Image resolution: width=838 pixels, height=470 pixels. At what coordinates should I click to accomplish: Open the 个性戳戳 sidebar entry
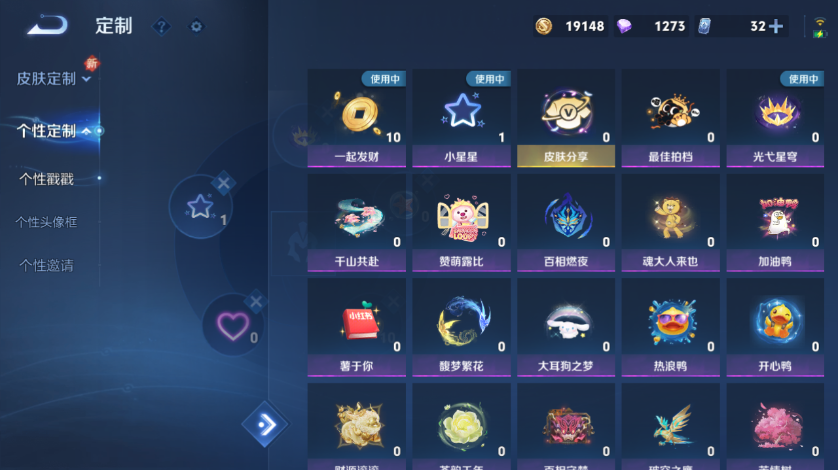46,179
